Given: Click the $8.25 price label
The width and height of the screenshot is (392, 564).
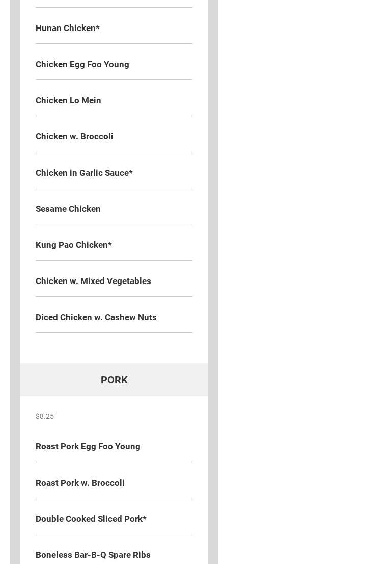Looking at the screenshot, I should click(45, 416).
